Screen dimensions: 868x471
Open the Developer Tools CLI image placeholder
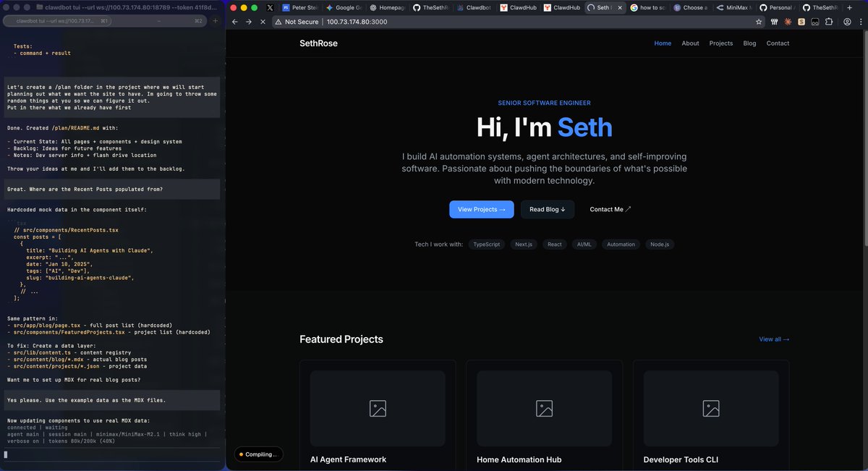(x=711, y=408)
